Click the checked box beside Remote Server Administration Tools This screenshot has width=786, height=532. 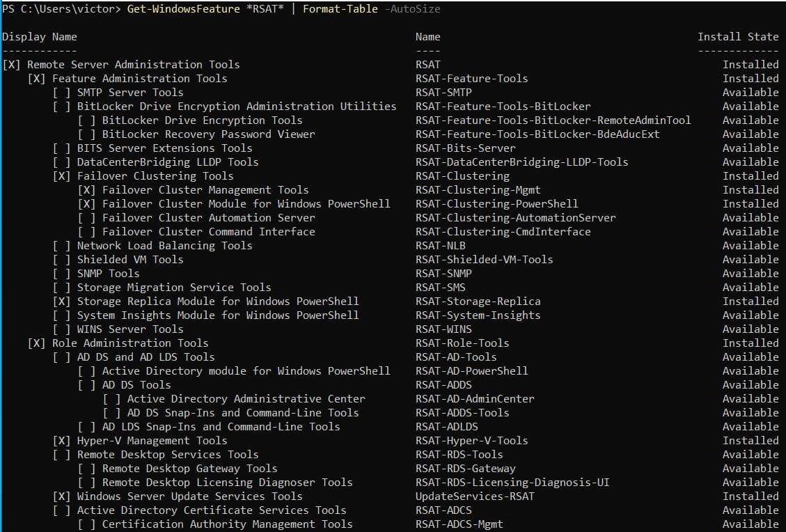coord(12,65)
